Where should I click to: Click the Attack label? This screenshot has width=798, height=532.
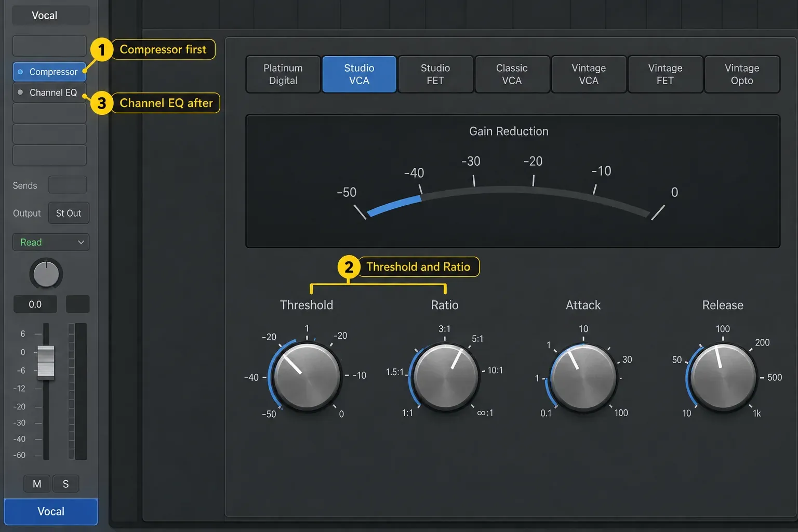(x=583, y=305)
